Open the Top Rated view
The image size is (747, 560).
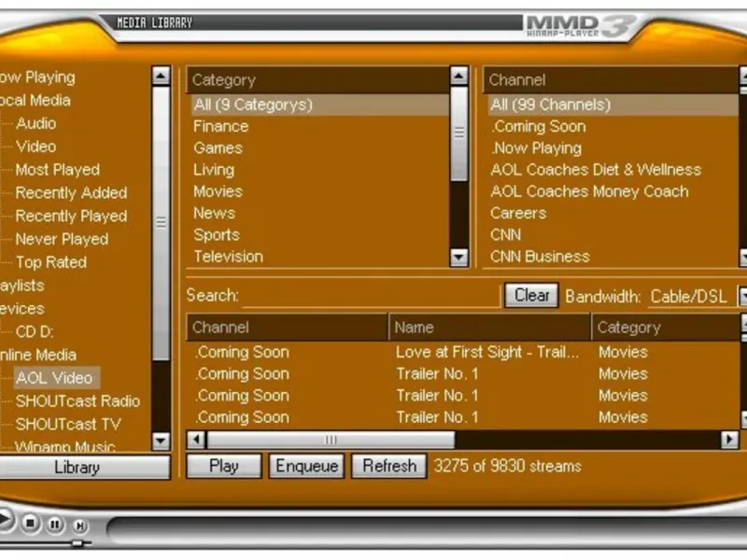click(51, 262)
